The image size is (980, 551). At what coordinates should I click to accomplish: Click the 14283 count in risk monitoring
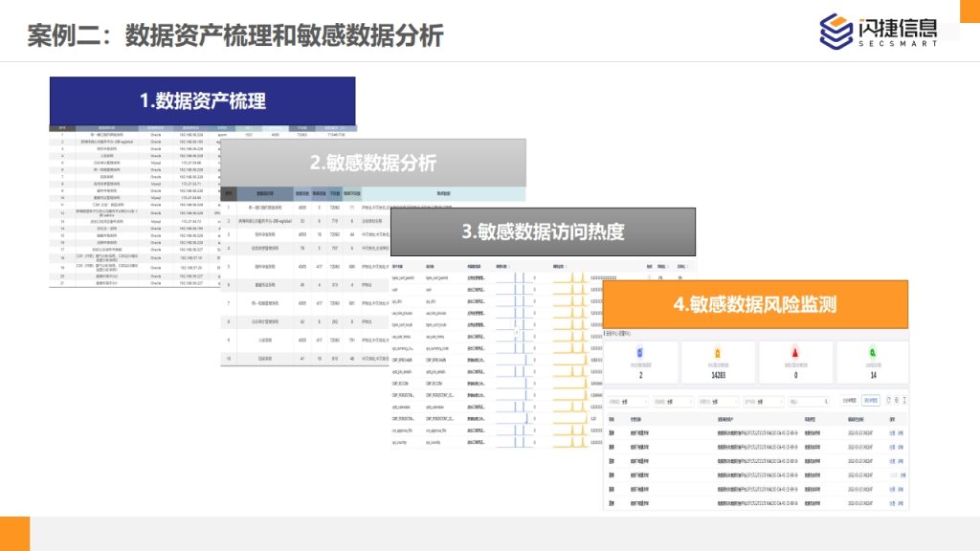coord(718,375)
